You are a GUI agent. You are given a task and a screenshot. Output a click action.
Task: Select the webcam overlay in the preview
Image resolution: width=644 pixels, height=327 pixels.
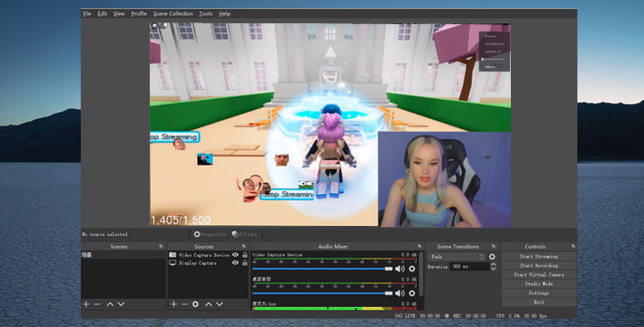point(444,180)
